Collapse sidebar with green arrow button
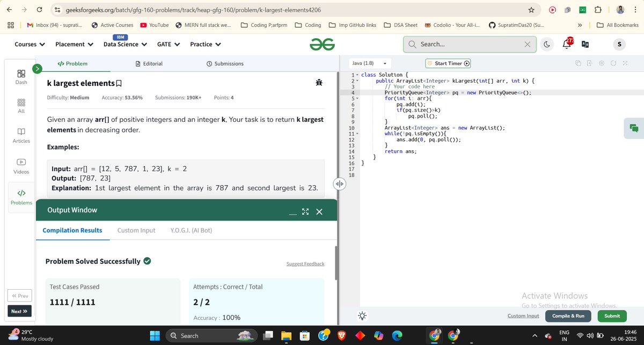Image resolution: width=644 pixels, height=345 pixels. coord(37,69)
